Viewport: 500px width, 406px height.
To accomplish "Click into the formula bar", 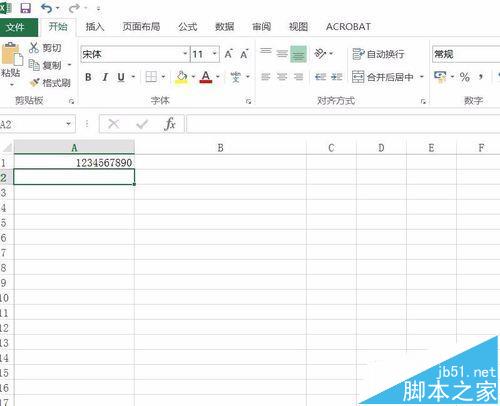I will coord(343,124).
